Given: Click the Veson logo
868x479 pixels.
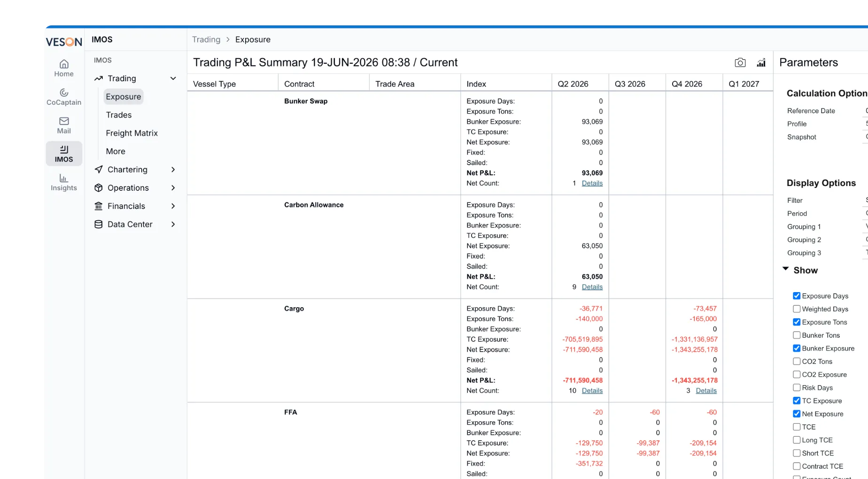Looking at the screenshot, I should pyautogui.click(x=64, y=42).
